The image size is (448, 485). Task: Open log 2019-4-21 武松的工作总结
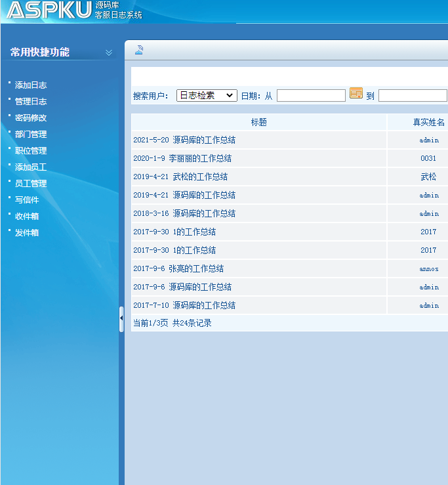[180, 177]
